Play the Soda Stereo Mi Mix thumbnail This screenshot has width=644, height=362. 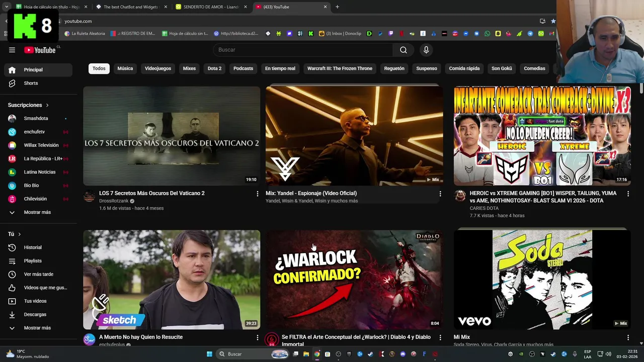pyautogui.click(x=542, y=280)
